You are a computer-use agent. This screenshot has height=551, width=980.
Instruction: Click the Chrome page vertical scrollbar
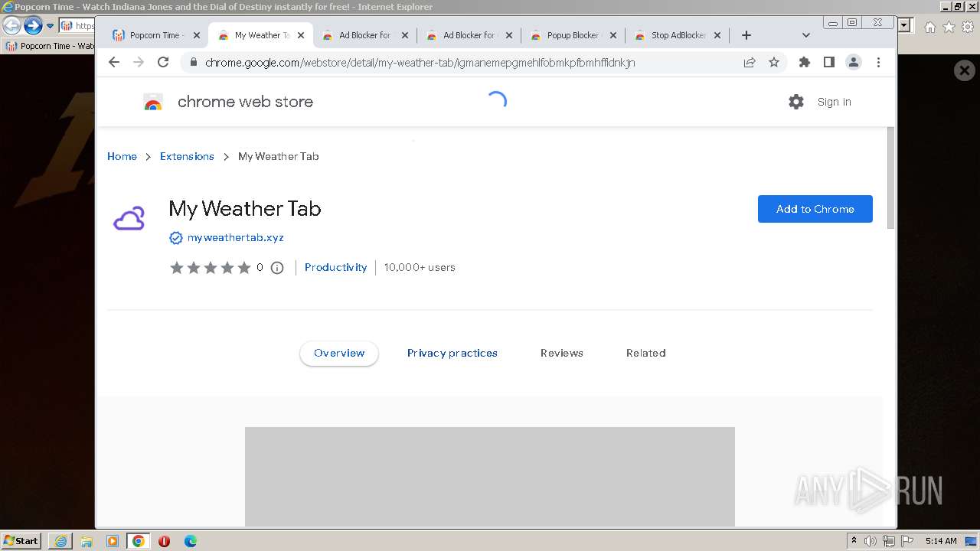click(x=890, y=178)
